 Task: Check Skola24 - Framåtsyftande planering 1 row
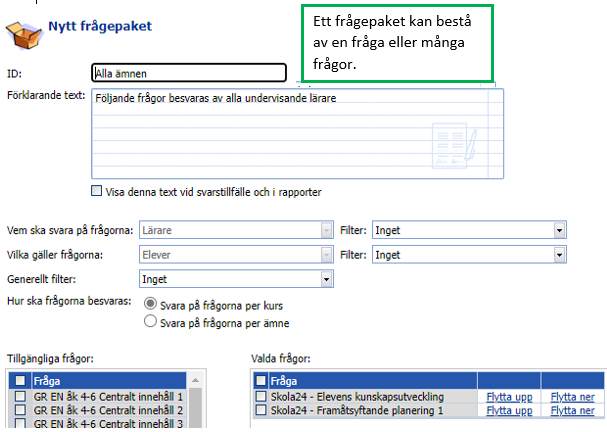[x=261, y=411]
